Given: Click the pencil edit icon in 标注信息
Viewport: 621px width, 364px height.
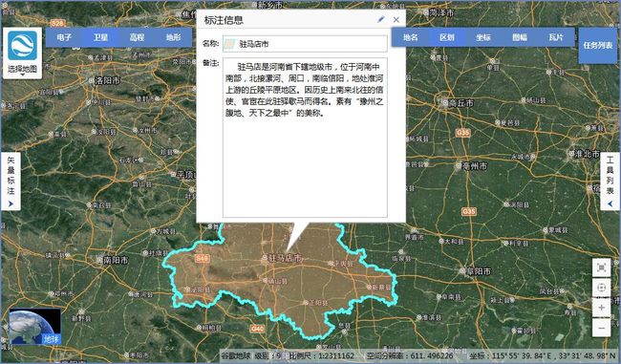Looking at the screenshot, I should click(381, 19).
